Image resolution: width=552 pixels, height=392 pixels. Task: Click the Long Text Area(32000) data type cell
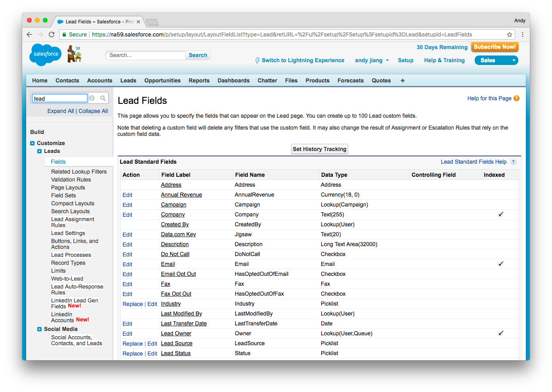tap(349, 244)
